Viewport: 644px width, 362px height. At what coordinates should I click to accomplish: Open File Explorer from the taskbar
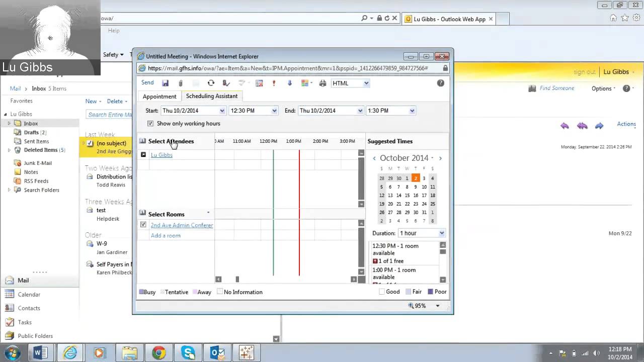pyautogui.click(x=129, y=353)
